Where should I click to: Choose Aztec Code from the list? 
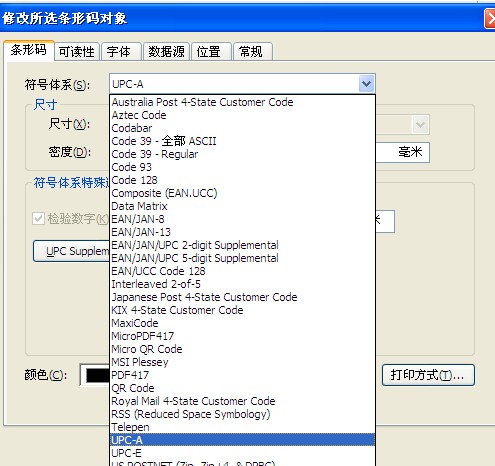pos(242,115)
